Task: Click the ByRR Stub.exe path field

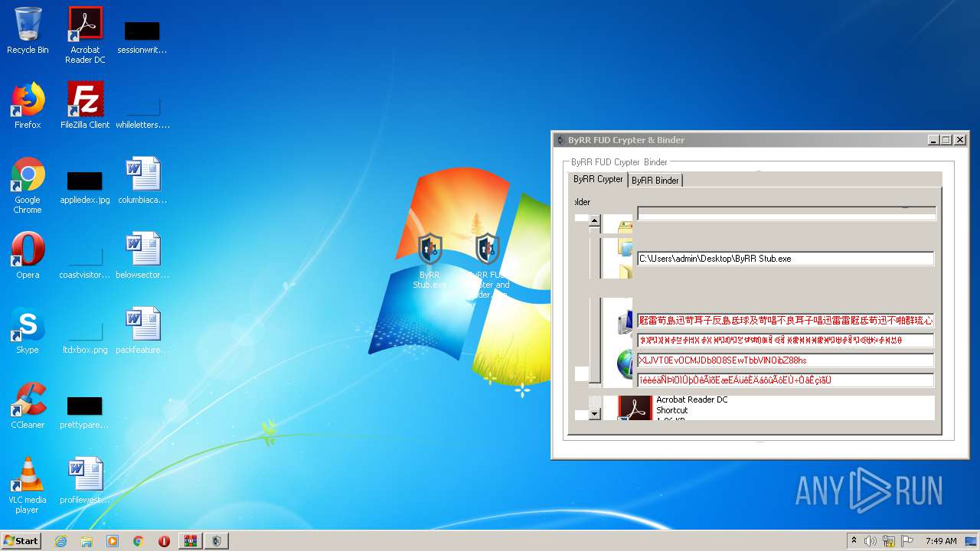Action: [786, 259]
